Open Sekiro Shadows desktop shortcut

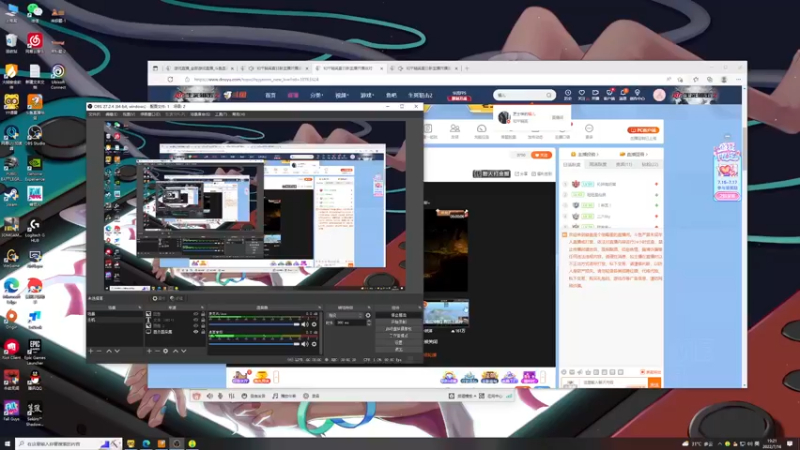[34, 412]
